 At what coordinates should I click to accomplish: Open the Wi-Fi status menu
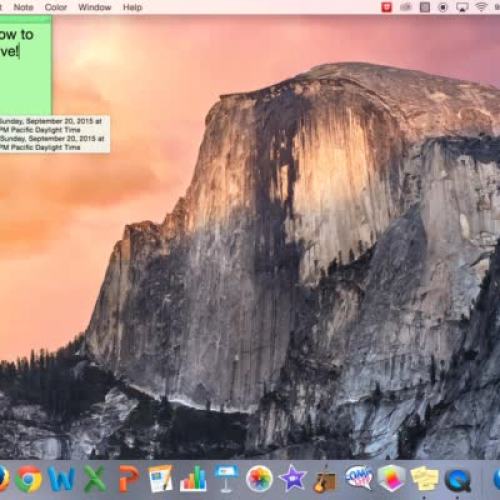click(481, 7)
